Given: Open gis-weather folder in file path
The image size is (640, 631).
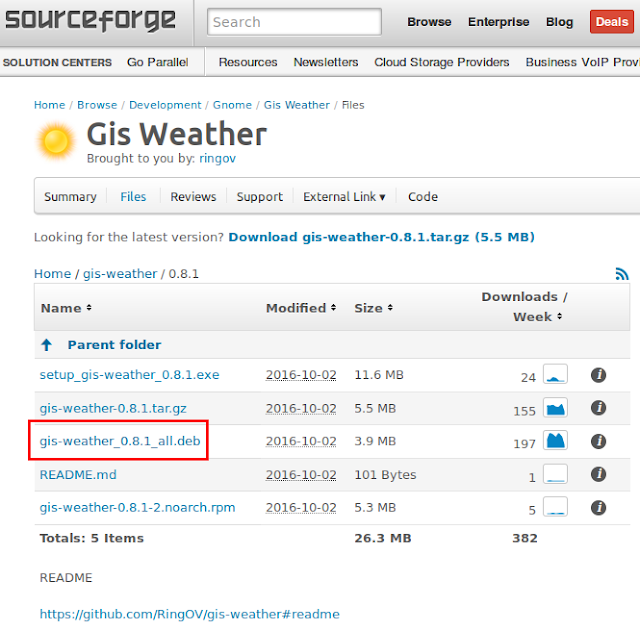Looking at the screenshot, I should [120, 273].
